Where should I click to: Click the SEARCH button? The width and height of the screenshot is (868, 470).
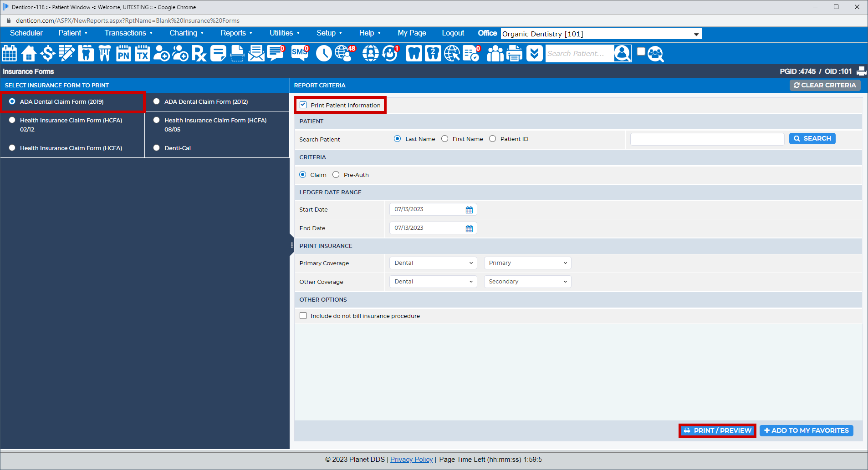(812, 138)
